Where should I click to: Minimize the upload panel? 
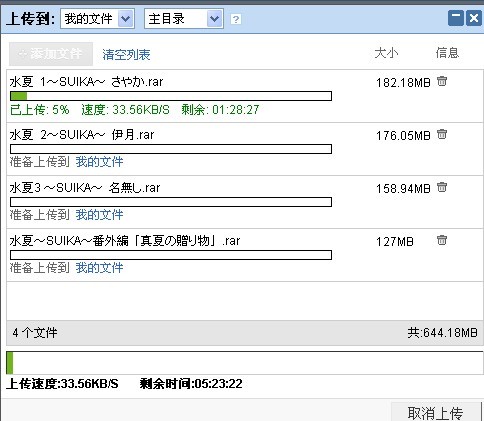pyautogui.click(x=456, y=18)
